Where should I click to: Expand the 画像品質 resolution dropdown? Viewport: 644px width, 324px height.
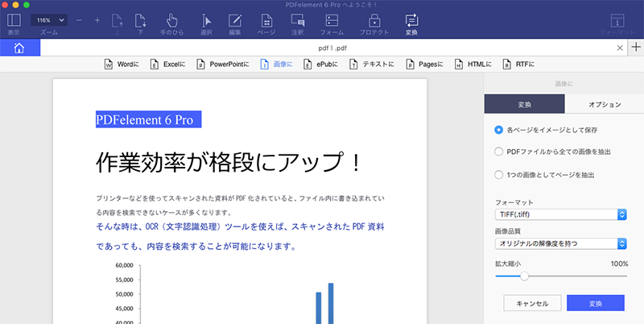(x=561, y=243)
